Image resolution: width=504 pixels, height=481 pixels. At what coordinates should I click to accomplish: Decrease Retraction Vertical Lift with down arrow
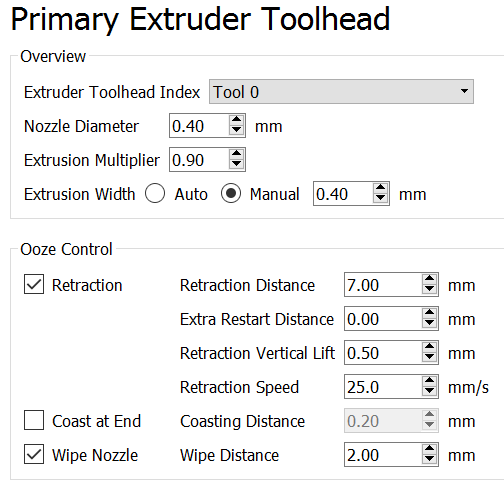tap(429, 357)
